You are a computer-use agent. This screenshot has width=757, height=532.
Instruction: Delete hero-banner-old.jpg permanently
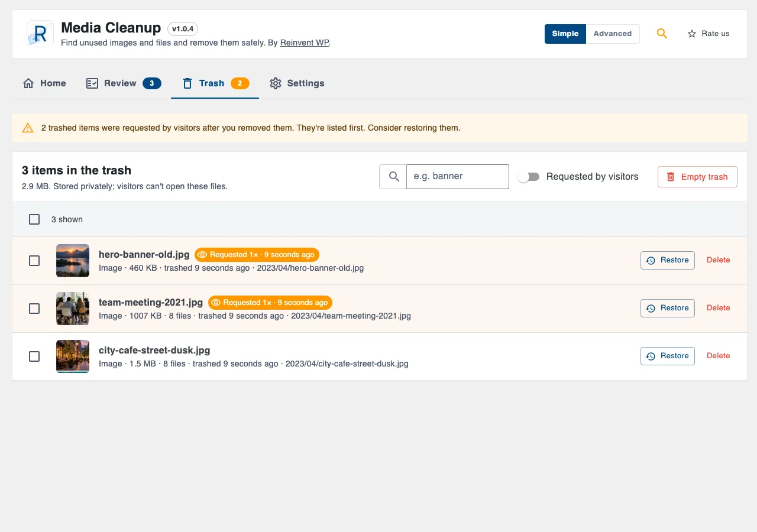(x=719, y=260)
